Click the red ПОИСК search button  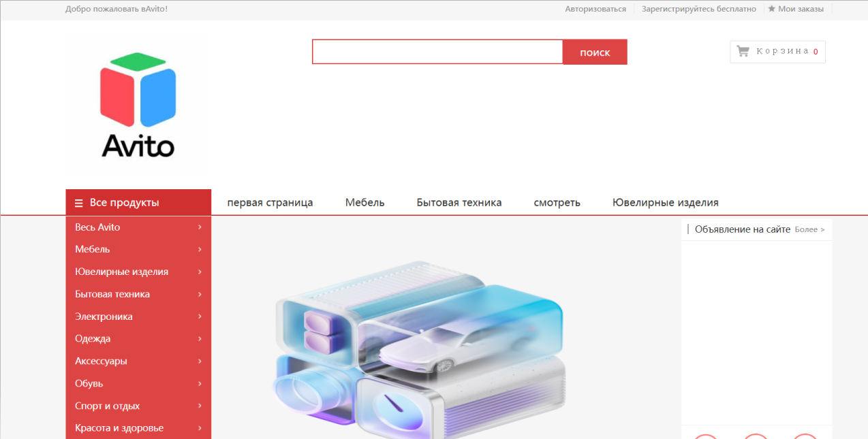tap(595, 52)
